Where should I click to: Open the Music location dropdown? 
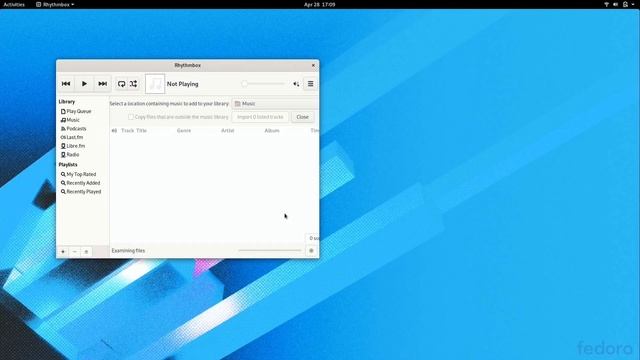coord(275,104)
